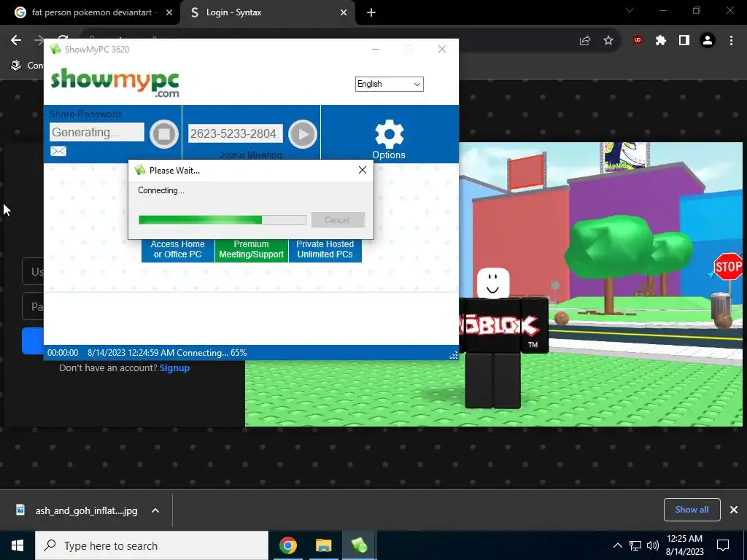The image size is (747, 560).
Task: Click the ShowMyPC stop sharing button
Action: pos(164,134)
